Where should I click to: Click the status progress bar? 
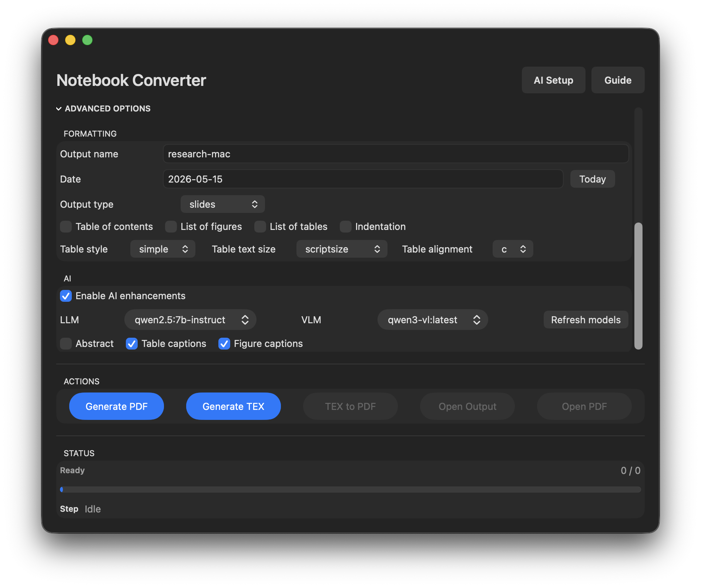click(x=350, y=490)
